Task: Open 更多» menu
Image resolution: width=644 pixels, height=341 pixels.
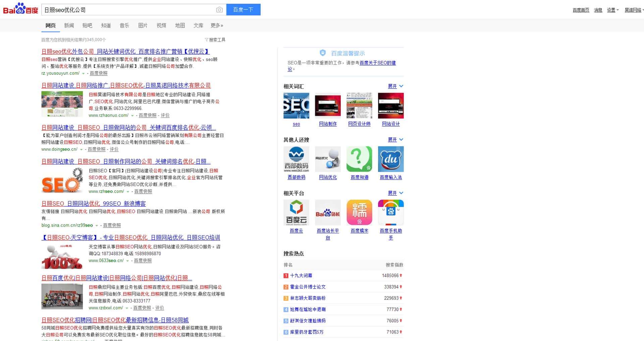Action: 217,26
